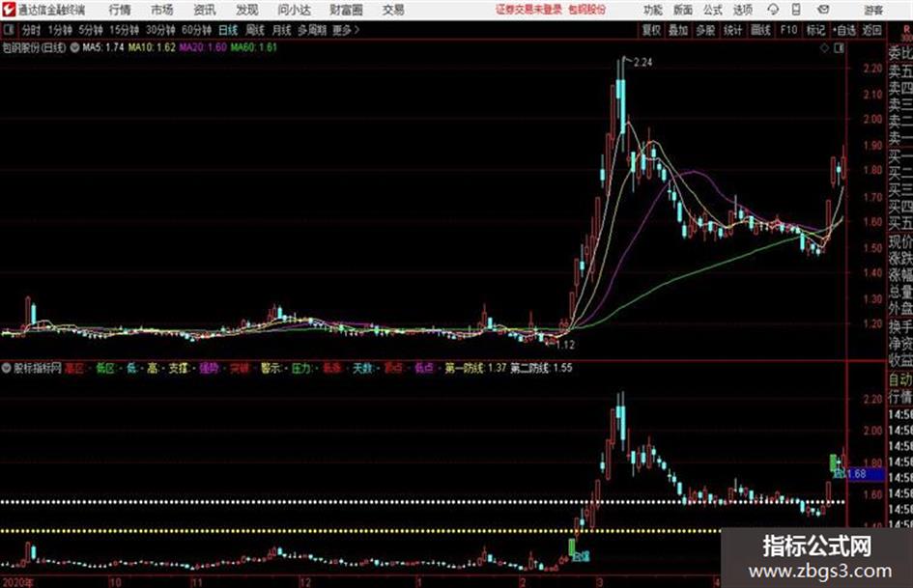Open the F10 company info button
The image size is (913, 588).
(788, 30)
